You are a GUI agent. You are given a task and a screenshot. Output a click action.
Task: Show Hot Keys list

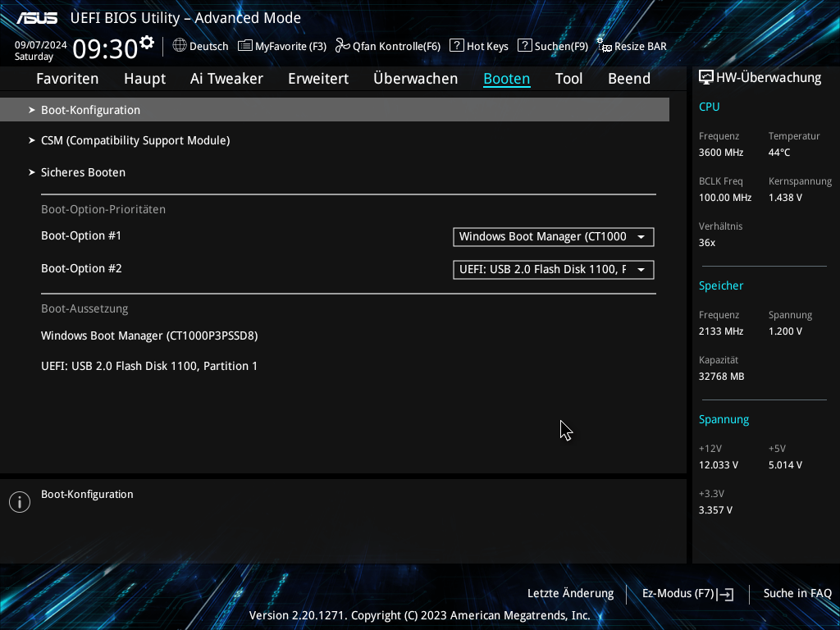coord(479,46)
